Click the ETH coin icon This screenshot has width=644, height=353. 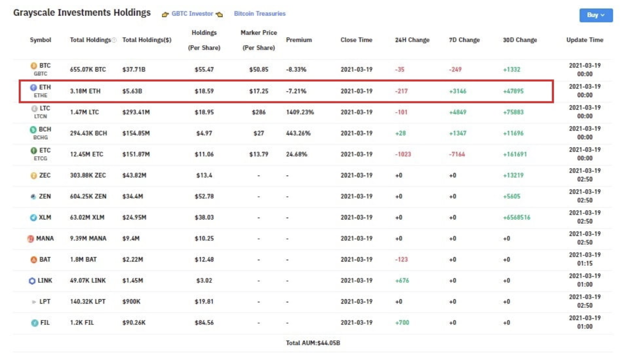point(33,87)
